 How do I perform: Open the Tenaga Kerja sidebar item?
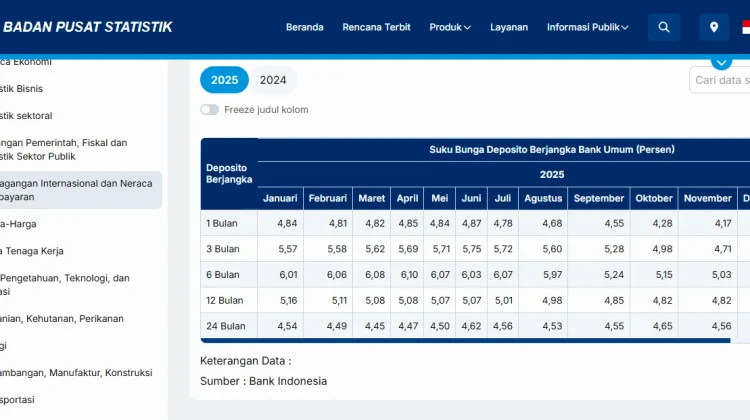[x=32, y=251]
